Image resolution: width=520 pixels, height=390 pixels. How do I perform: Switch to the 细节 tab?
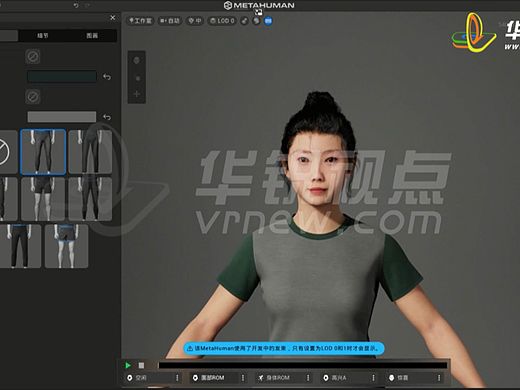pyautogui.click(x=43, y=35)
